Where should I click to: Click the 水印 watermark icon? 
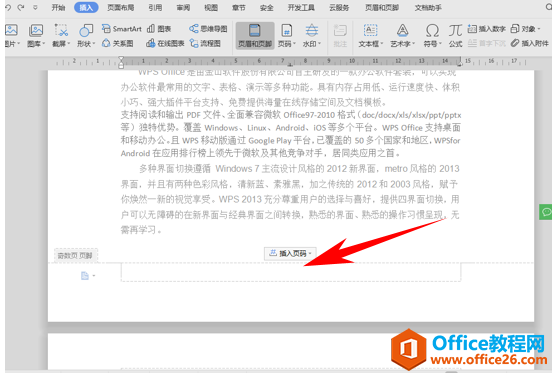(311, 31)
